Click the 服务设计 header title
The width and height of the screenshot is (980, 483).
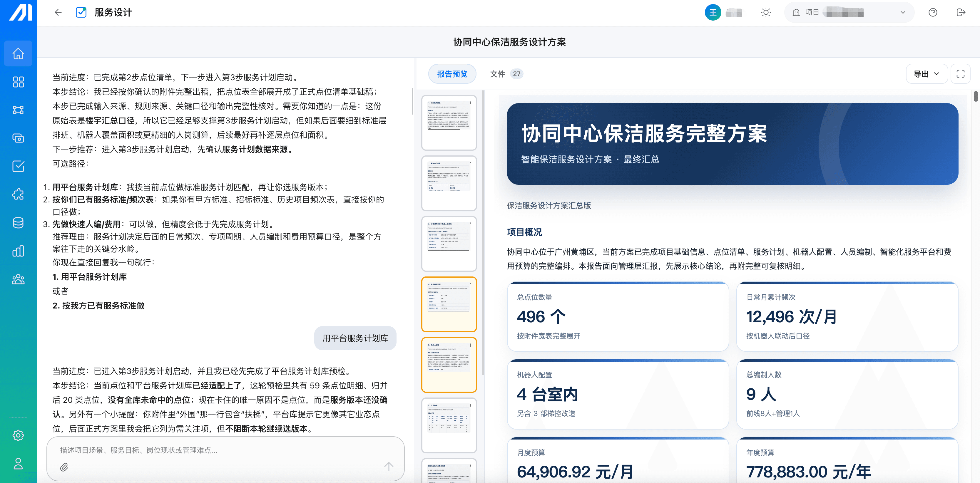[113, 13]
